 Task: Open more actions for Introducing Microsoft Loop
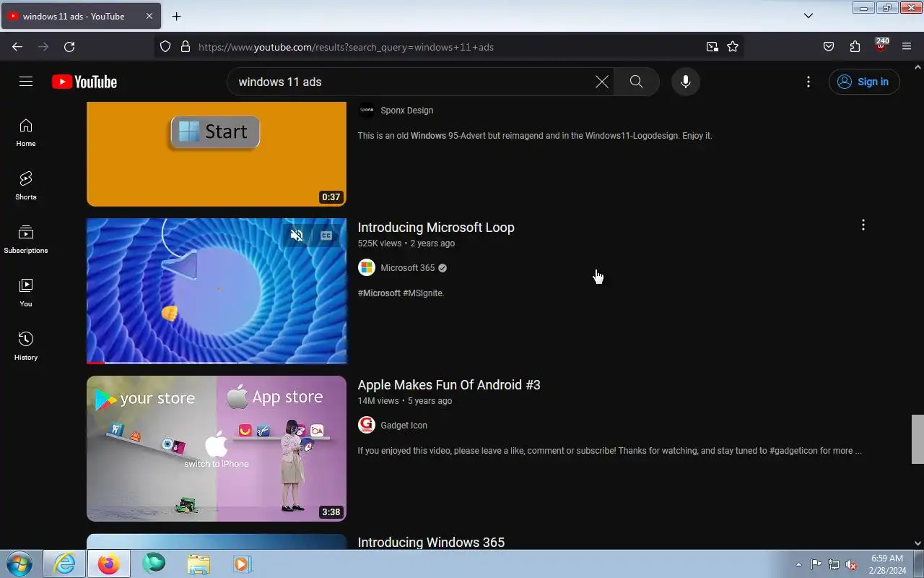863,225
